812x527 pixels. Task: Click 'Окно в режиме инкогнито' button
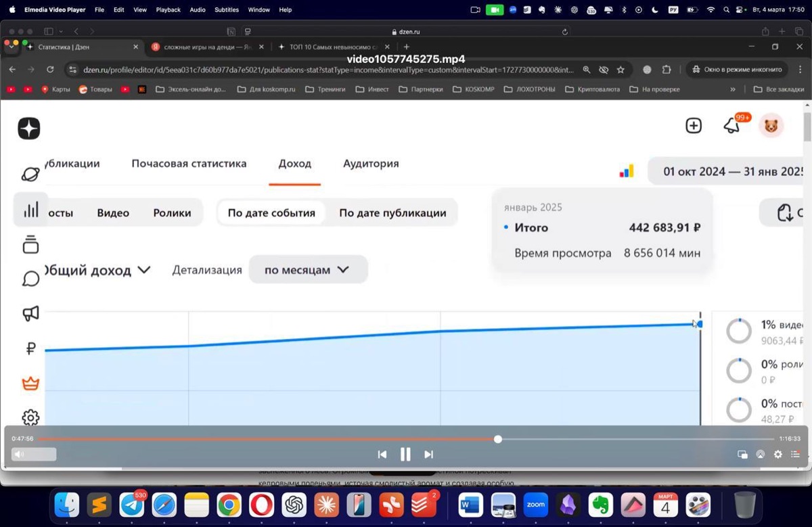click(736, 70)
